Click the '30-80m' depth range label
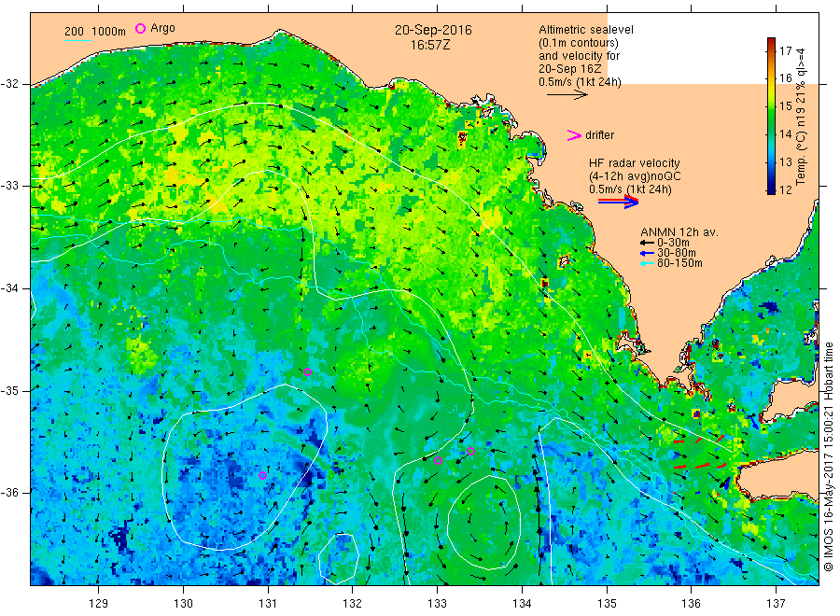 click(677, 253)
